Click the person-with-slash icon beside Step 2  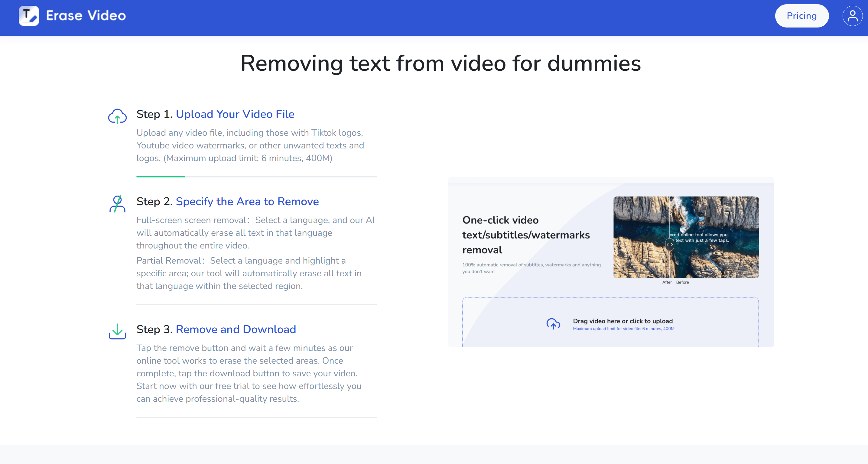tap(117, 204)
